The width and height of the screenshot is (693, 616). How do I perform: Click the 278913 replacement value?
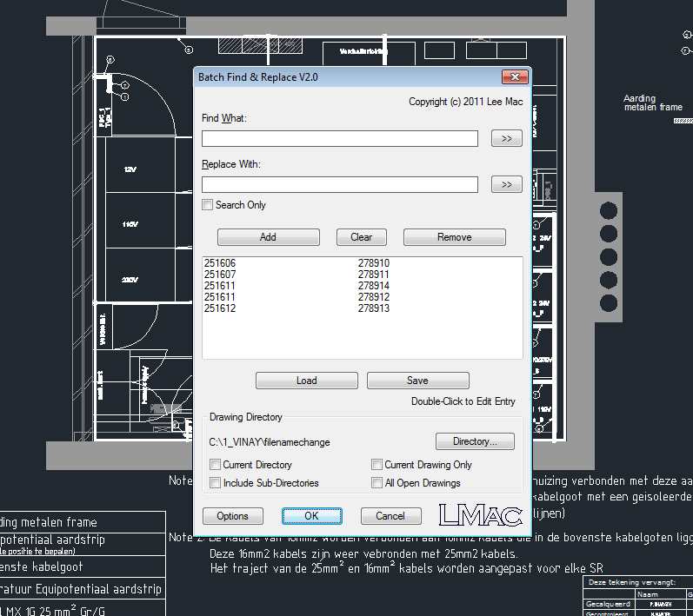[x=374, y=308]
